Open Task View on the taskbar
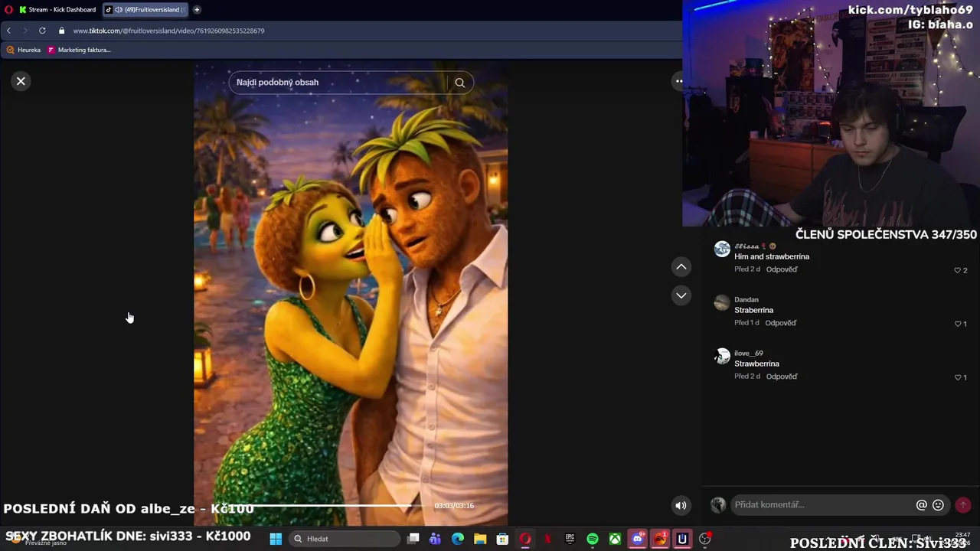Image resolution: width=980 pixels, height=551 pixels. click(413, 539)
